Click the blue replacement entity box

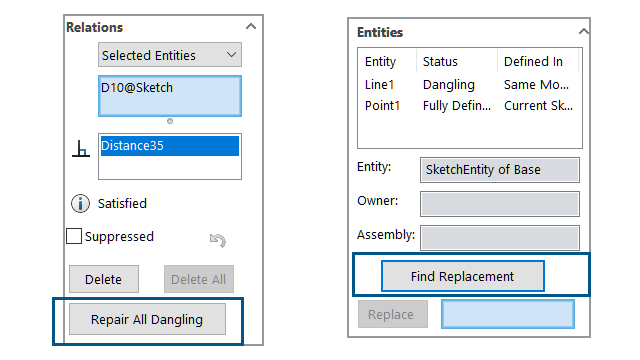tap(508, 314)
